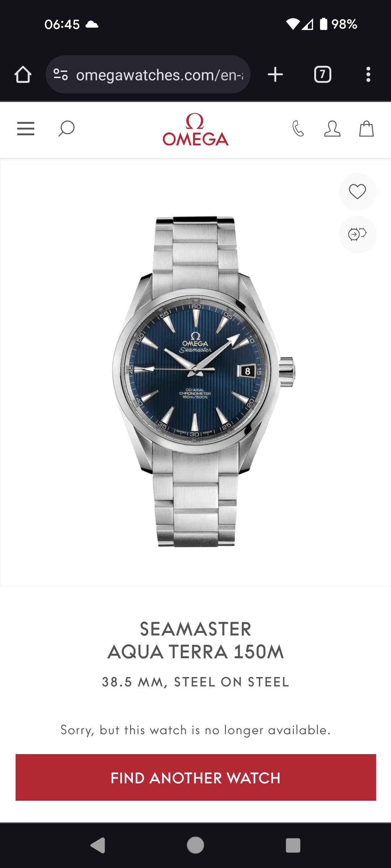Select the omegawatches.com address bar

(148, 75)
